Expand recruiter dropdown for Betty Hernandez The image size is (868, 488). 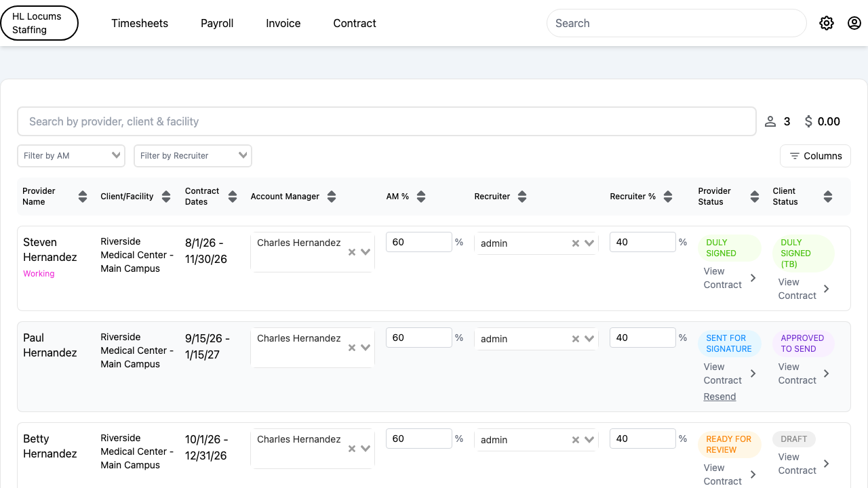tap(589, 440)
